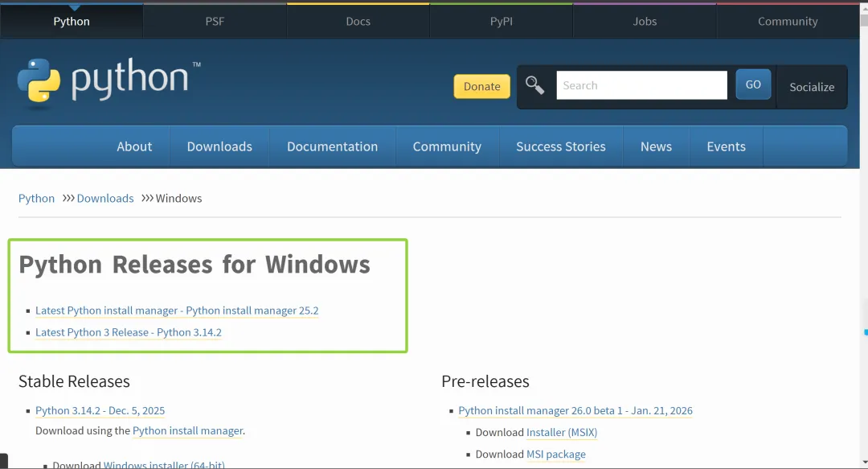Click the magnifying glass search icon
868x469 pixels.
(x=534, y=85)
